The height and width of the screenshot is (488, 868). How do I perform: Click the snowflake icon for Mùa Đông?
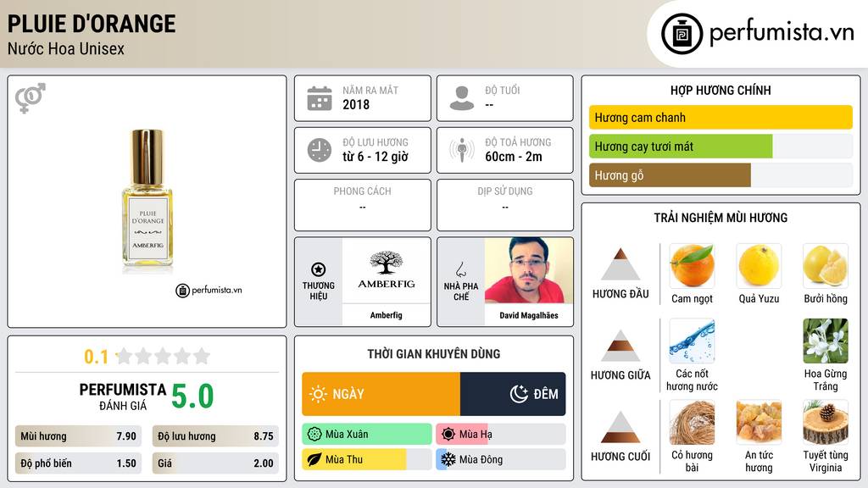(448, 459)
